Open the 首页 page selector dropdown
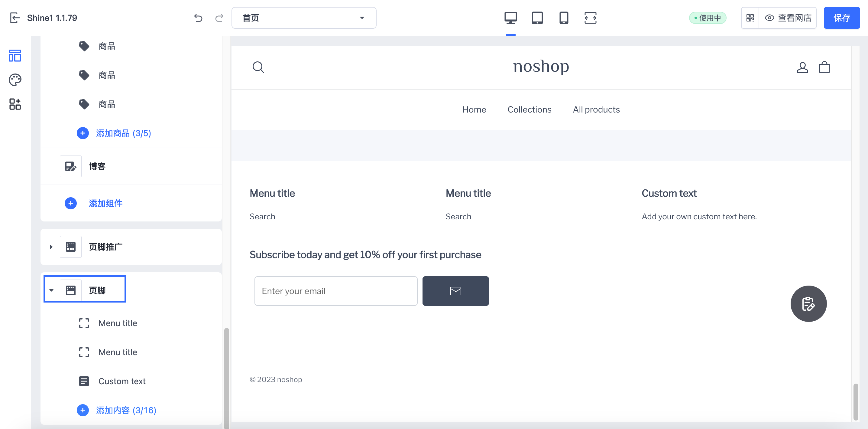 tap(304, 18)
